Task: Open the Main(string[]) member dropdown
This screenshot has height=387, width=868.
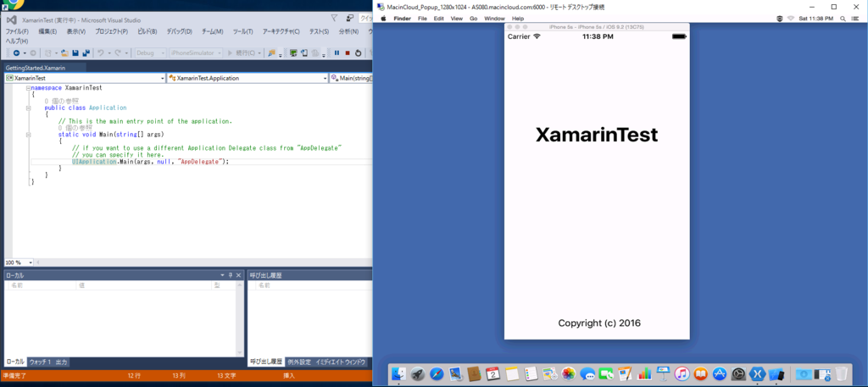Action: pyautogui.click(x=352, y=79)
